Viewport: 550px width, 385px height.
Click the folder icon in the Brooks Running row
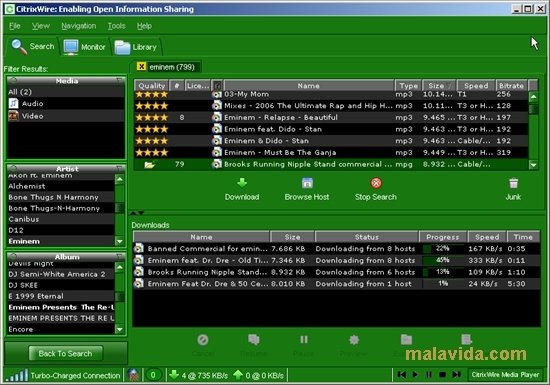(x=150, y=164)
